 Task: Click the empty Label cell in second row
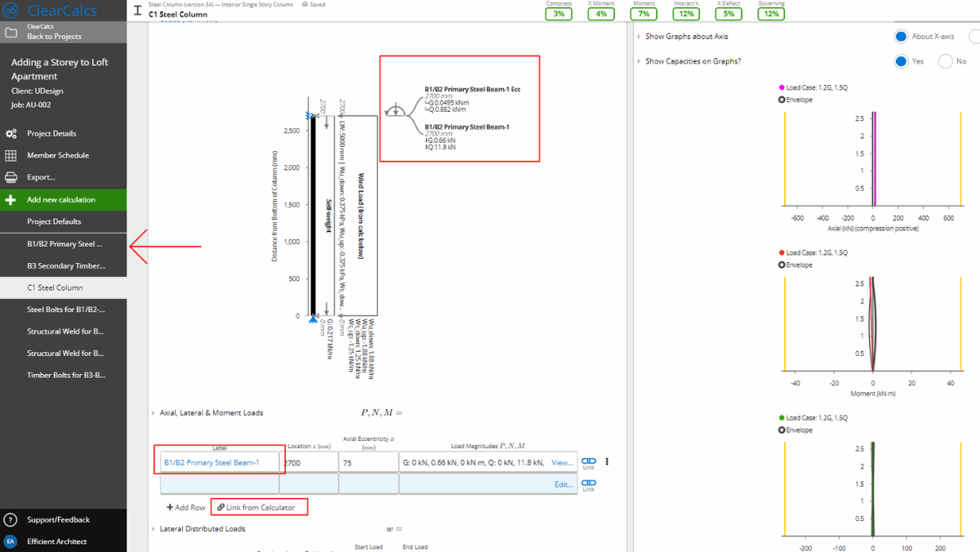tap(220, 484)
